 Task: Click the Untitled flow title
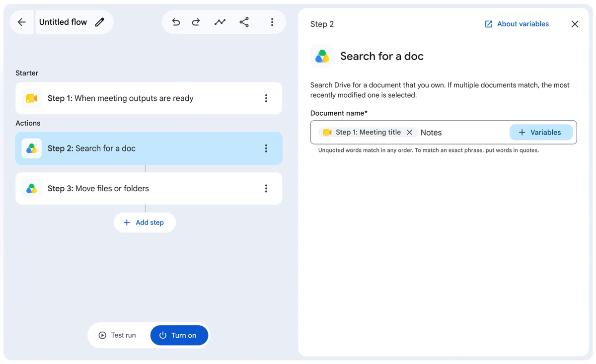coord(63,22)
